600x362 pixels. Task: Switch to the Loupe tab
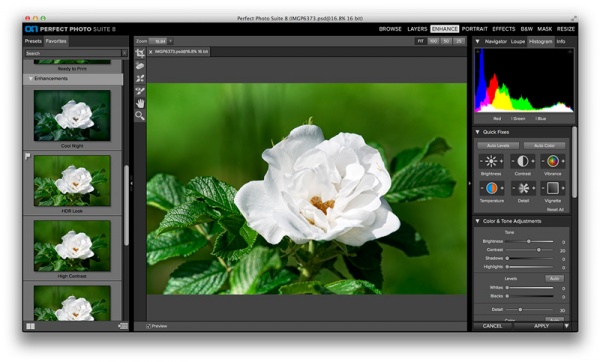[518, 41]
